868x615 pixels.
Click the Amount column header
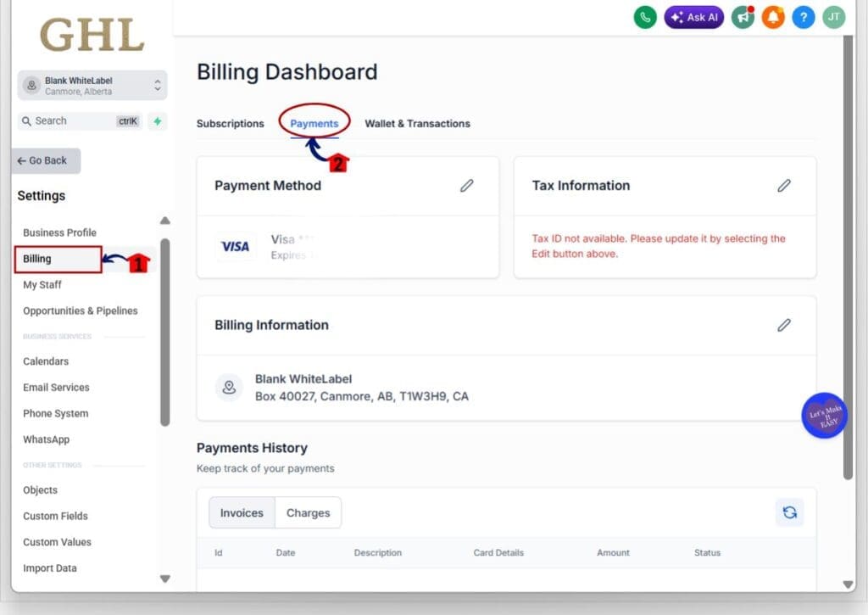[x=614, y=553]
